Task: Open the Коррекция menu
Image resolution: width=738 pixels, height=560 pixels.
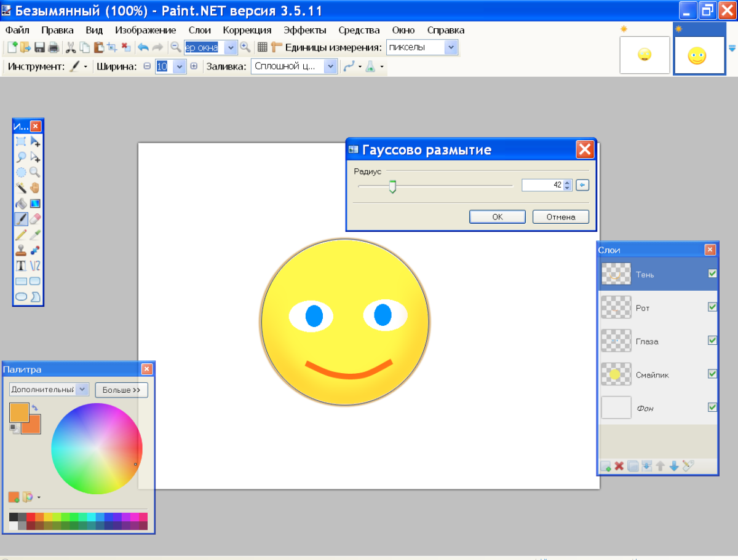Action: coord(247,30)
